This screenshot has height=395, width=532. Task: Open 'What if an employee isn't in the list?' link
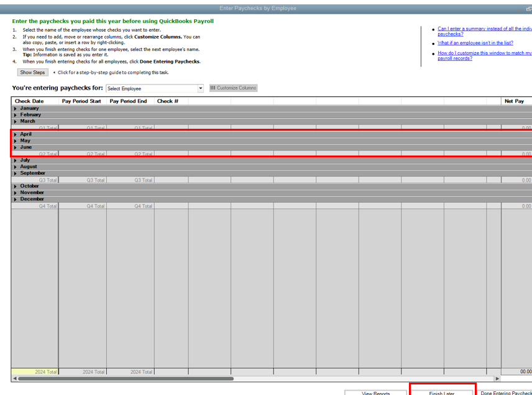[x=475, y=43]
